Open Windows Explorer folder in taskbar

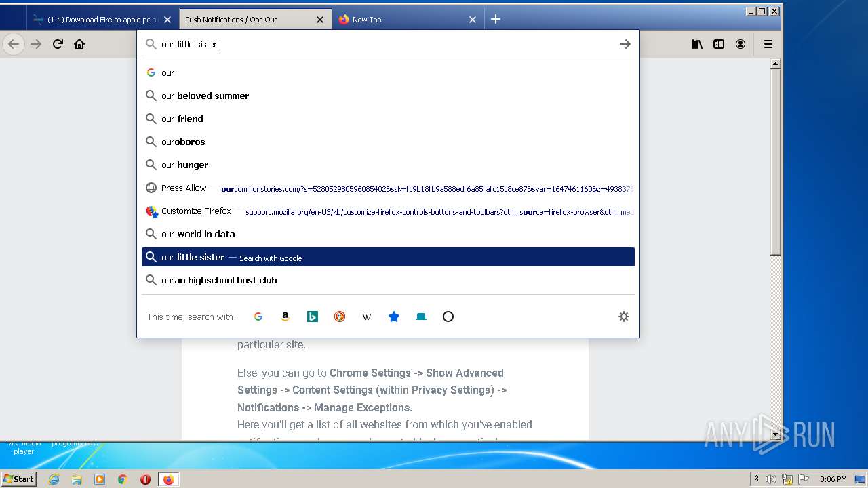pos(77,479)
